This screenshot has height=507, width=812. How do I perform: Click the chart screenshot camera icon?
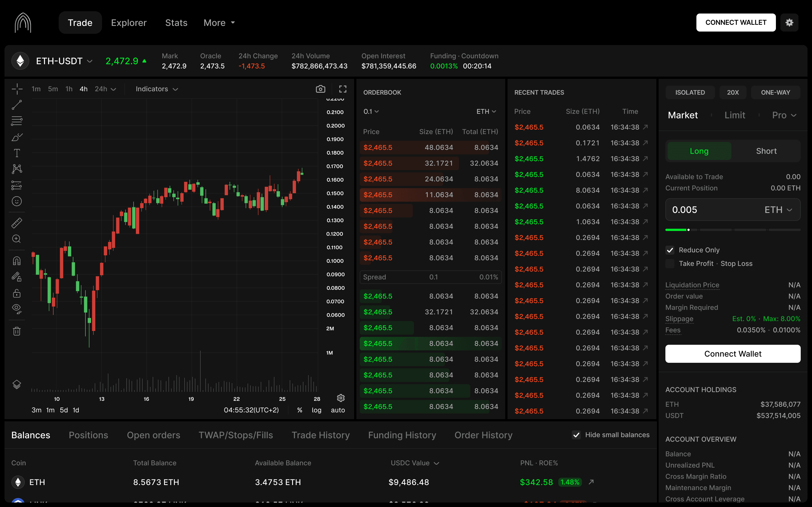click(321, 89)
